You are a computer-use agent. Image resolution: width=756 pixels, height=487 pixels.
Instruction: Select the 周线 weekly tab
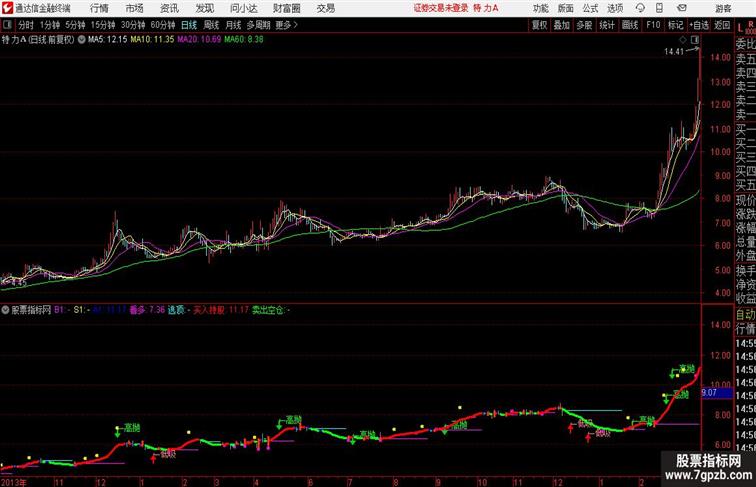211,25
